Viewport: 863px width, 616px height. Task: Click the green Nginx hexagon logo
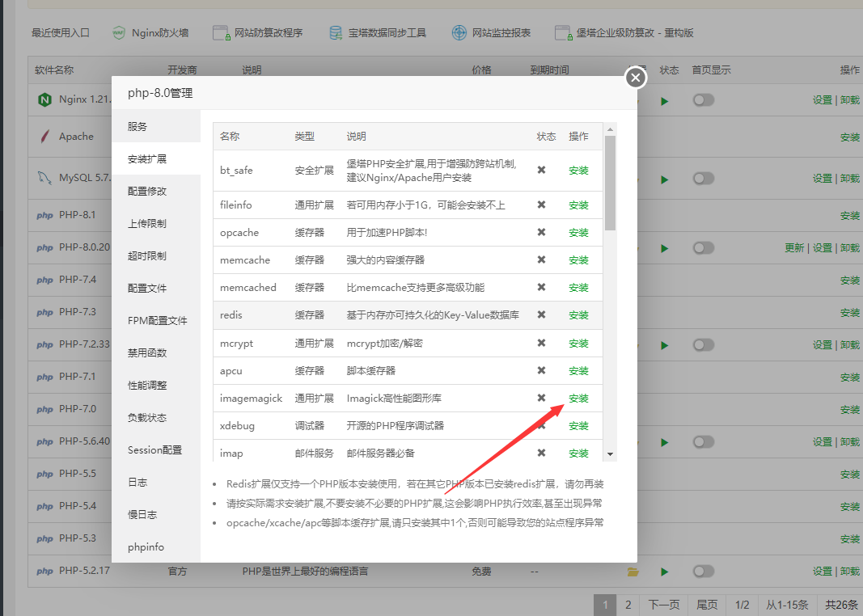44,99
